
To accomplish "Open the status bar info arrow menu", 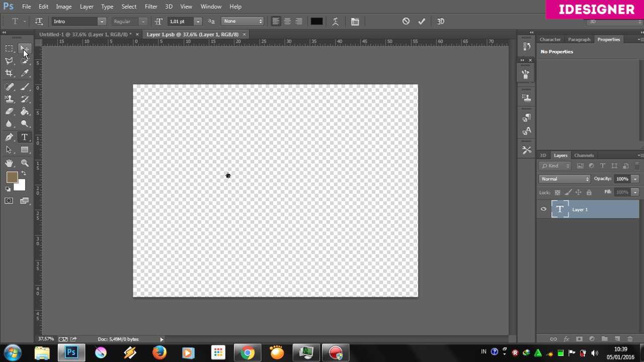I will coord(162,339).
